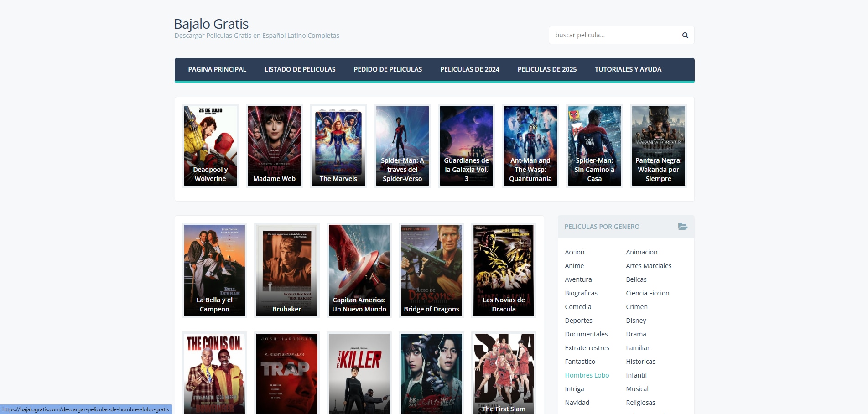Open Pedido de Peliculas menu item
This screenshot has height=414, width=868.
point(388,69)
